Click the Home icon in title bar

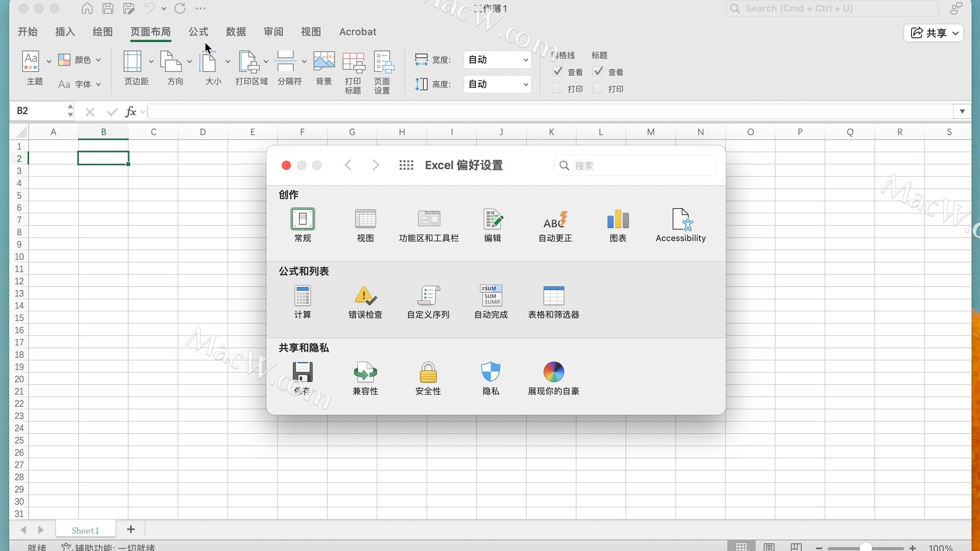tap(87, 8)
